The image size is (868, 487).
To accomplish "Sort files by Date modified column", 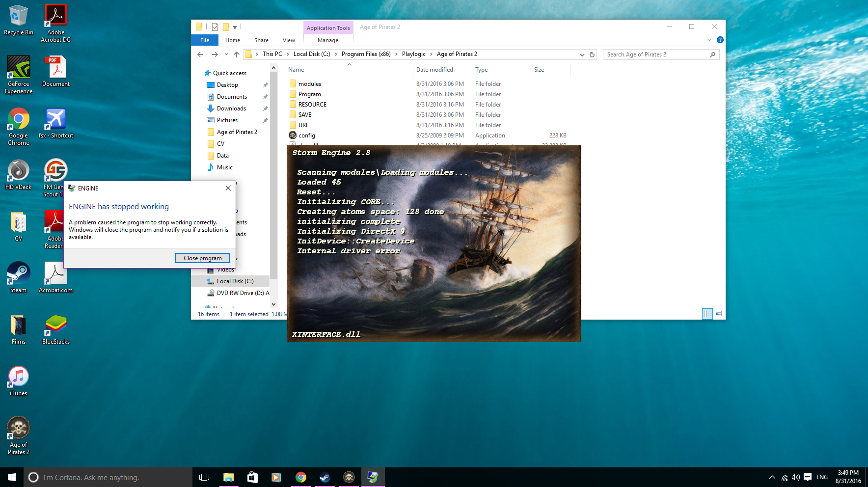I will coord(442,70).
